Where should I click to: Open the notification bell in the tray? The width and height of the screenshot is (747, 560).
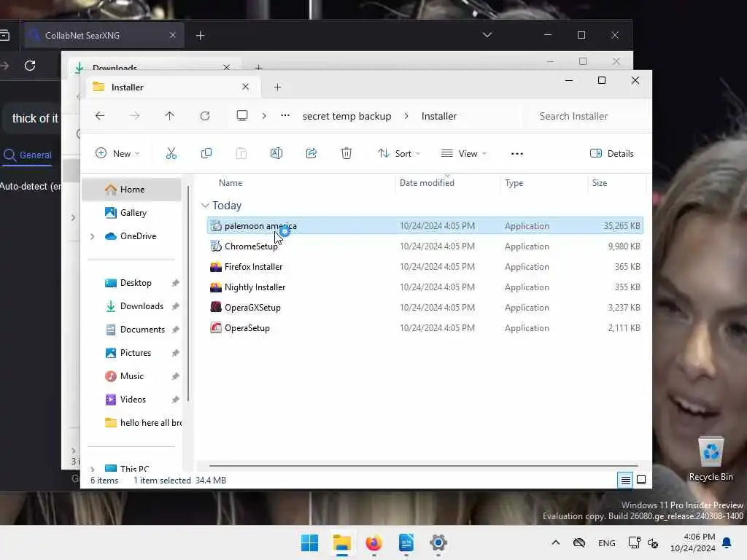click(x=727, y=542)
